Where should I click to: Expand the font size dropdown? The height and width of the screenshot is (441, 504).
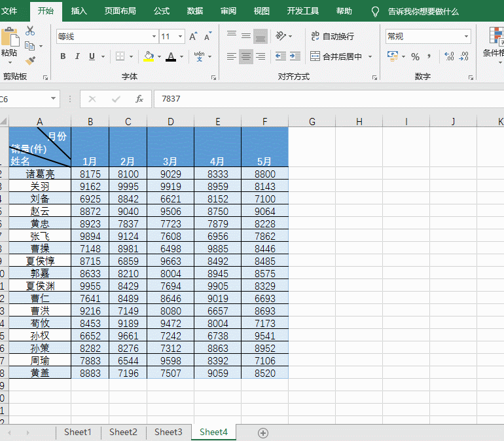click(180, 37)
